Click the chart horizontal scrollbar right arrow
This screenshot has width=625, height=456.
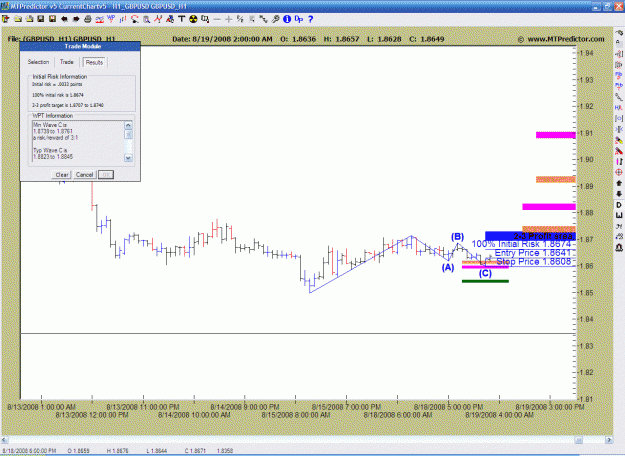tap(609, 440)
